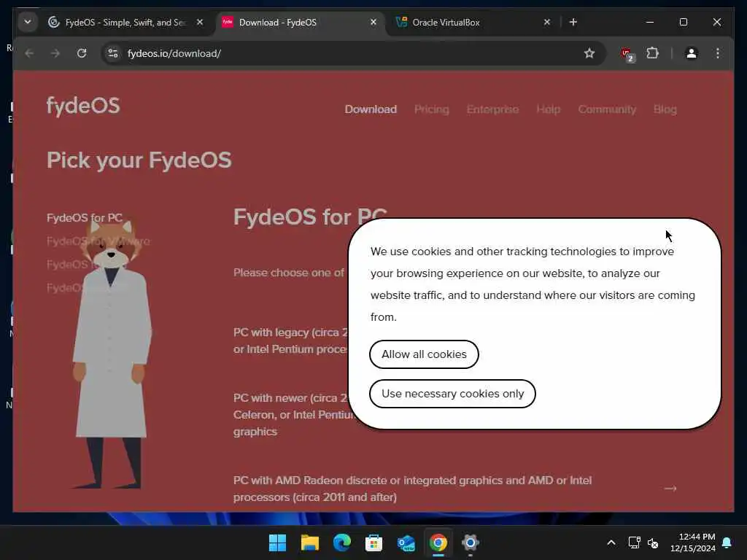Viewport: 747px width, 560px height.
Task: Close the Download - FydeOS tab
Action: [x=373, y=22]
